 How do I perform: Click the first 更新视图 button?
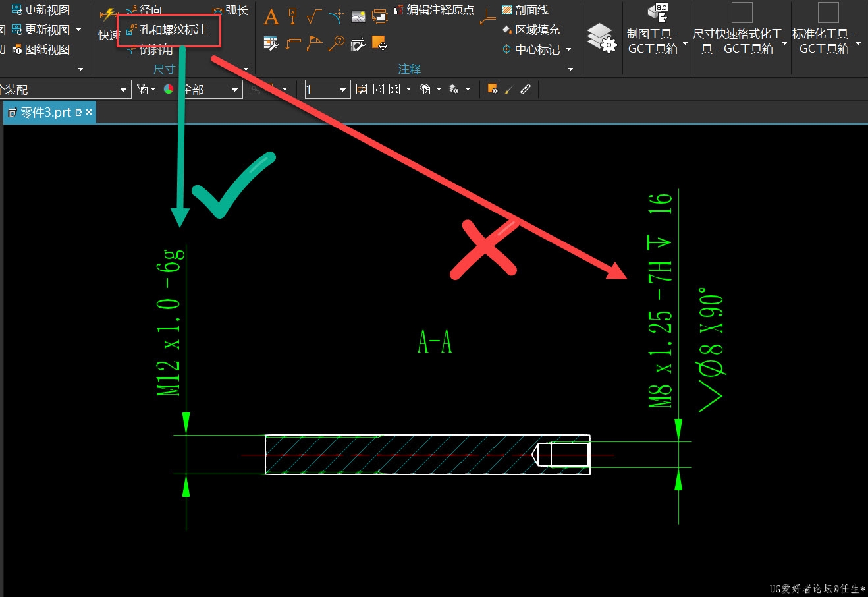(41, 10)
